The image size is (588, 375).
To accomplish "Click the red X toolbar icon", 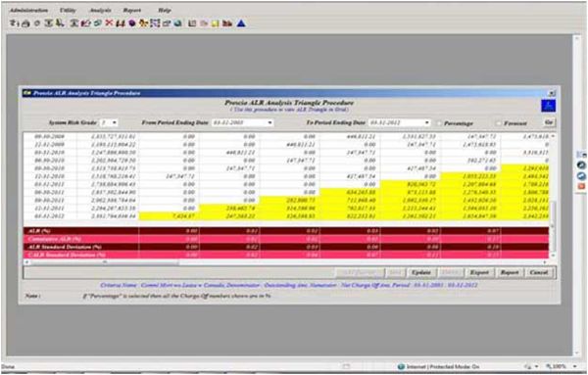I will (x=109, y=23).
